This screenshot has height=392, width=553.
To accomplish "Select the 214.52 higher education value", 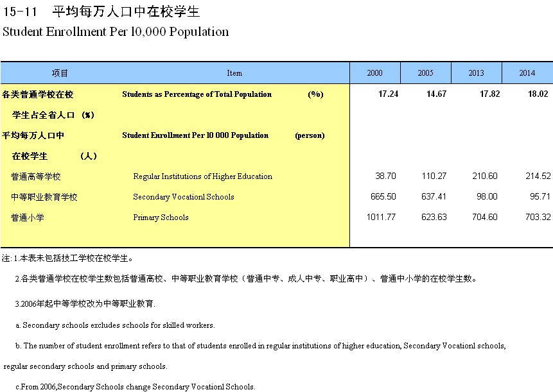I will click(537, 176).
